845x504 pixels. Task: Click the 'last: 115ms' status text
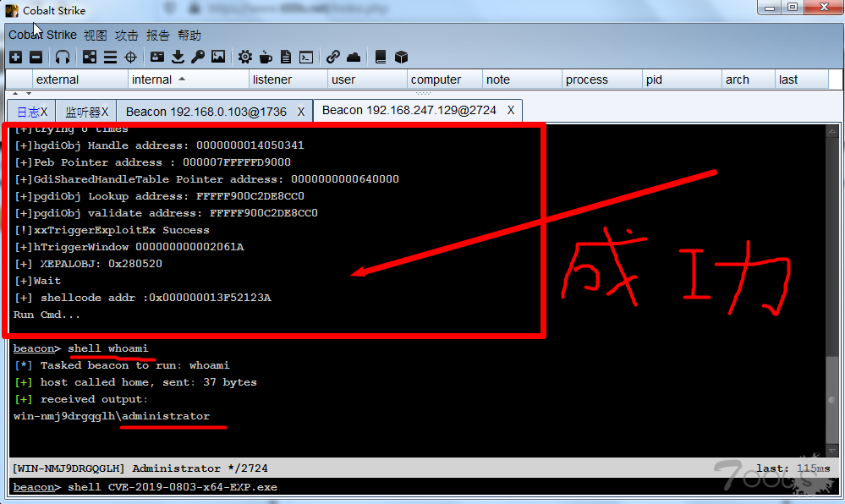pyautogui.click(x=793, y=468)
